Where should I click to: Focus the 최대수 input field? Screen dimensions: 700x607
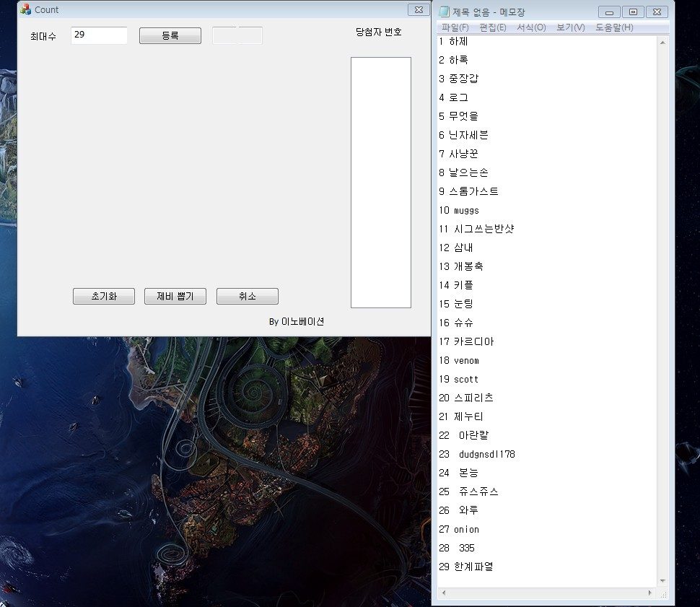99,35
